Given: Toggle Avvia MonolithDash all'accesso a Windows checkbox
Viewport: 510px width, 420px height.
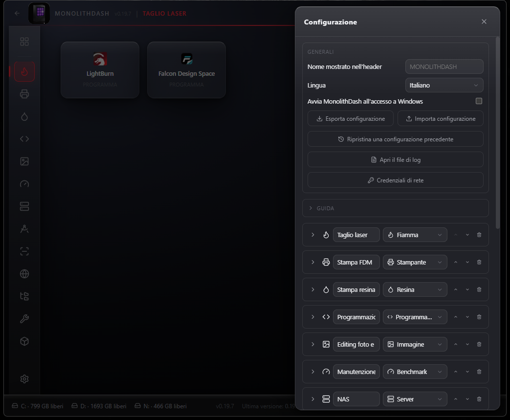Looking at the screenshot, I should [479, 101].
